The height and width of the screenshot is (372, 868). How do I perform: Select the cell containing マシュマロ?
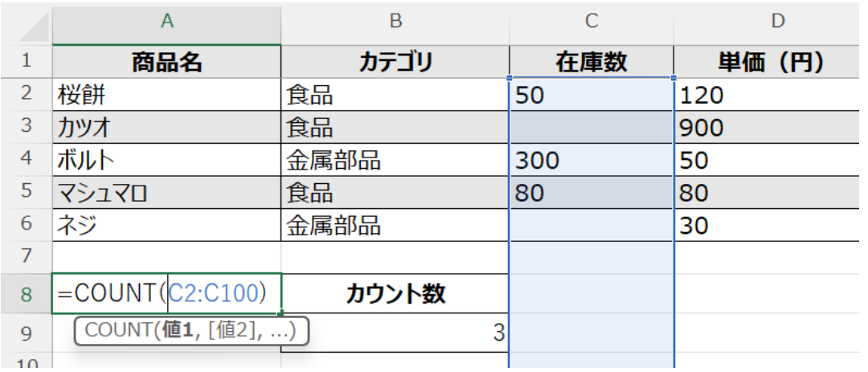[167, 194]
